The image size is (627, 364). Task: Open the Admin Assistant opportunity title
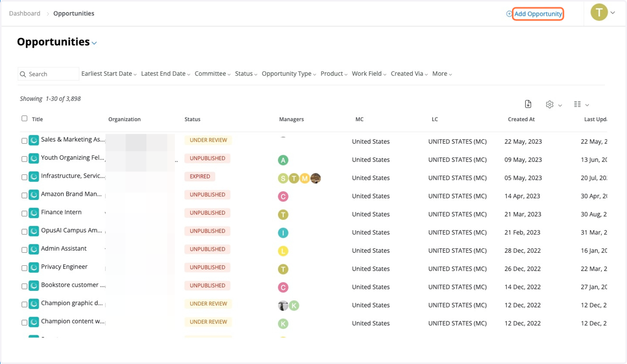point(64,249)
